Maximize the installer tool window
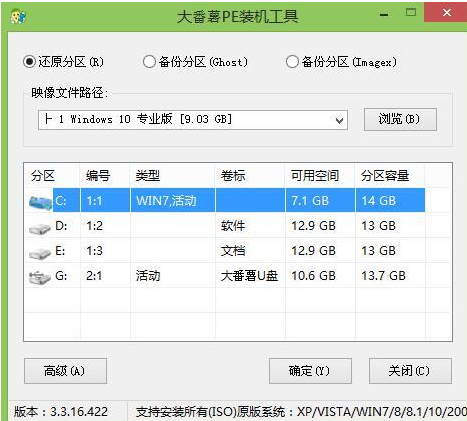This screenshot has width=467, height=421. (411, 13)
